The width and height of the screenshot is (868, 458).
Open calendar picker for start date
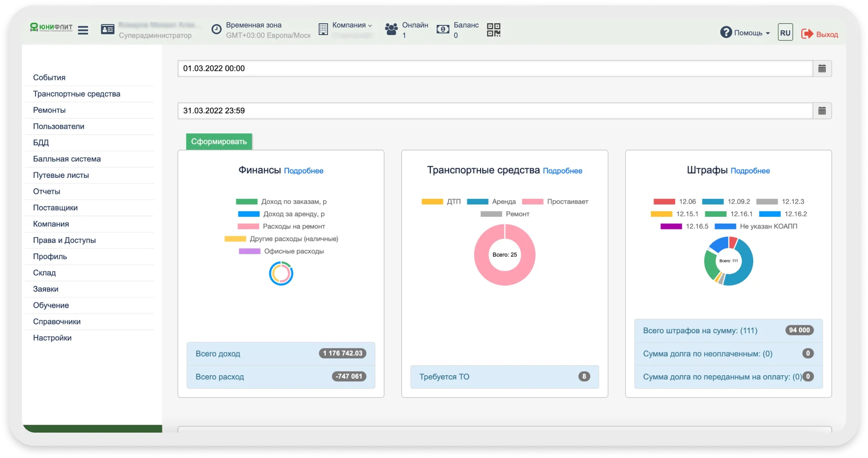coord(822,69)
